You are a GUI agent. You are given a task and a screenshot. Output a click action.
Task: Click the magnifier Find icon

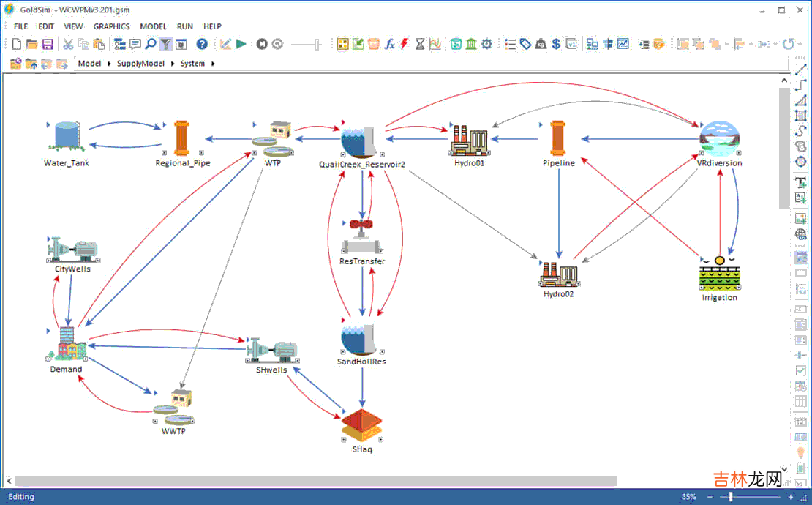pyautogui.click(x=151, y=44)
